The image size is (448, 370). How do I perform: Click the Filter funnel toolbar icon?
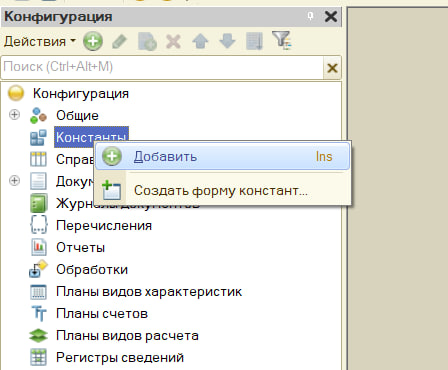point(282,41)
